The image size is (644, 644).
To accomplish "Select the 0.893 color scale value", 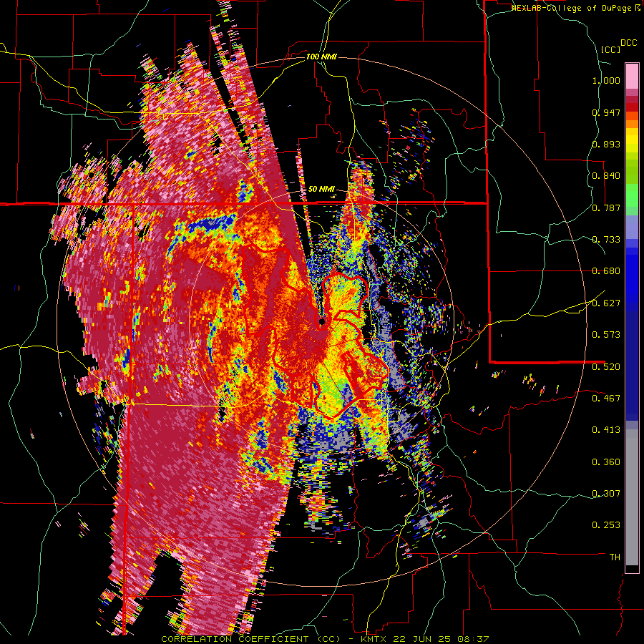I will (x=606, y=144).
